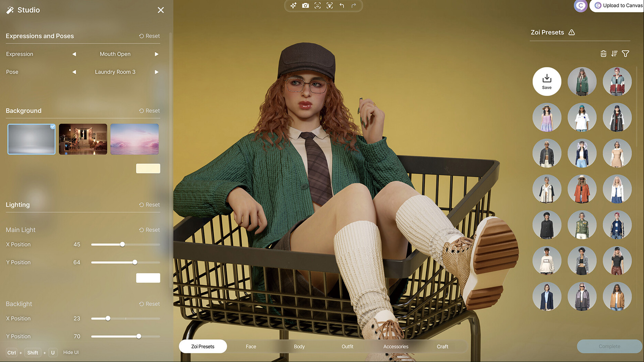
Task: Select the green bomber jacket preset
Action: tap(582, 225)
